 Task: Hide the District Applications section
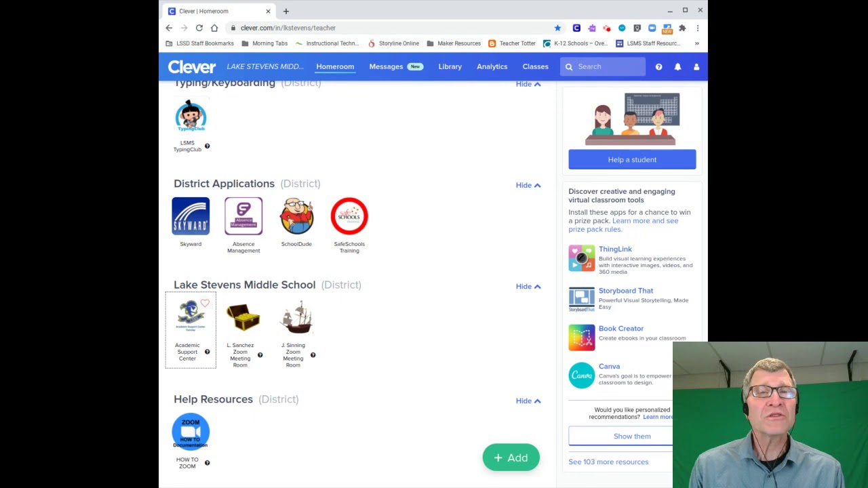528,185
